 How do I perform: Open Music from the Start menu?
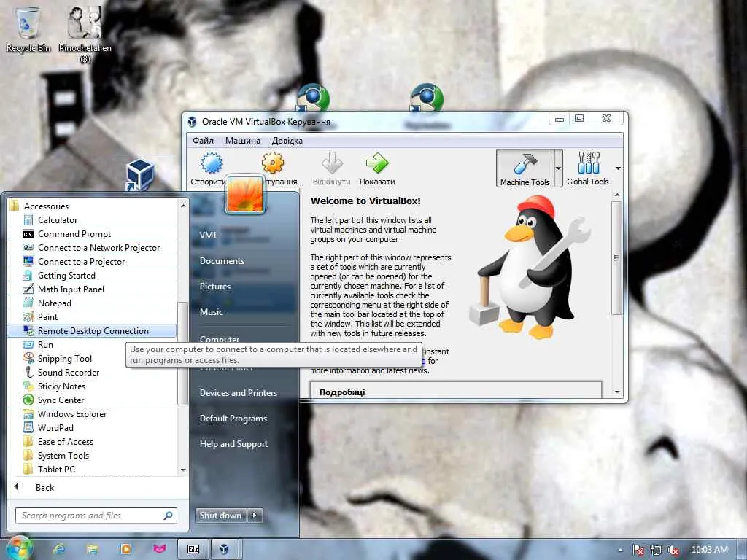click(x=212, y=312)
